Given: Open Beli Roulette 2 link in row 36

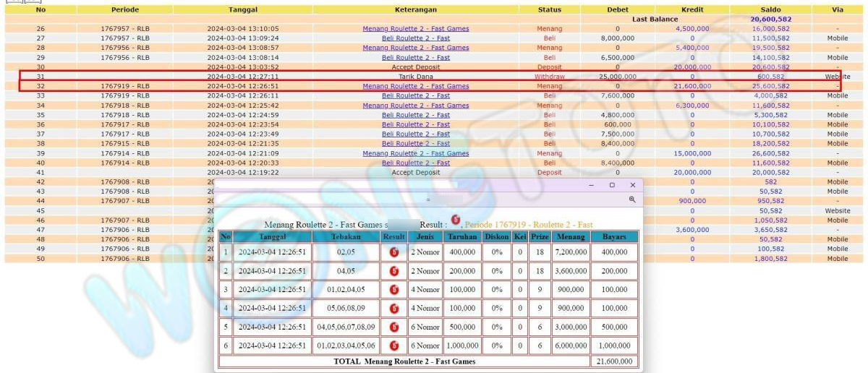Looking at the screenshot, I should pyautogui.click(x=415, y=124).
